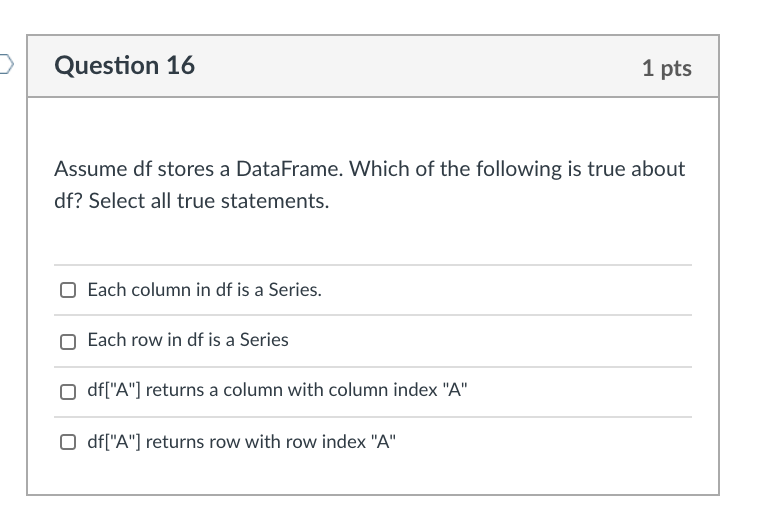Viewport: 758px width, 506px height.
Task: Enable checkbox for df["A"] returns a column
Action: pos(68,391)
